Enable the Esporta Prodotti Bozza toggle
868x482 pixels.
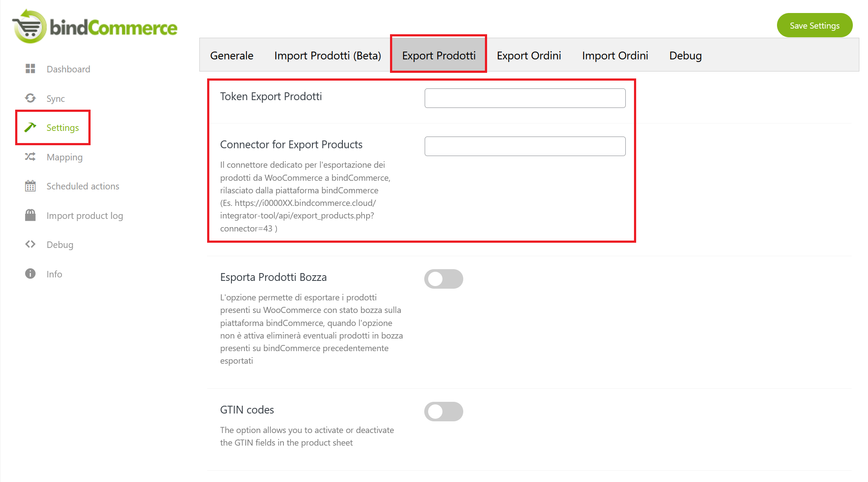click(x=443, y=279)
